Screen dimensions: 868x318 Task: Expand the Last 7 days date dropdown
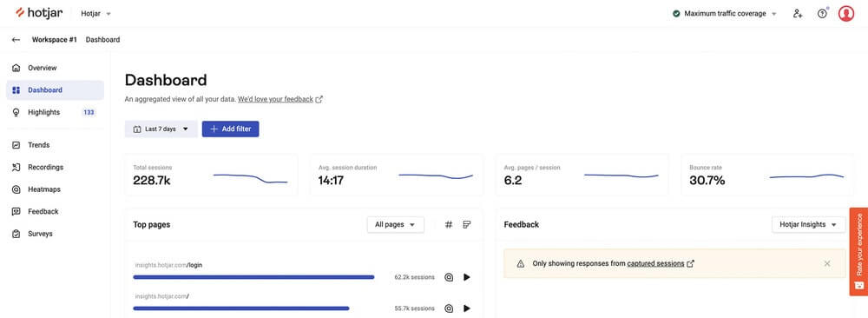(161, 129)
